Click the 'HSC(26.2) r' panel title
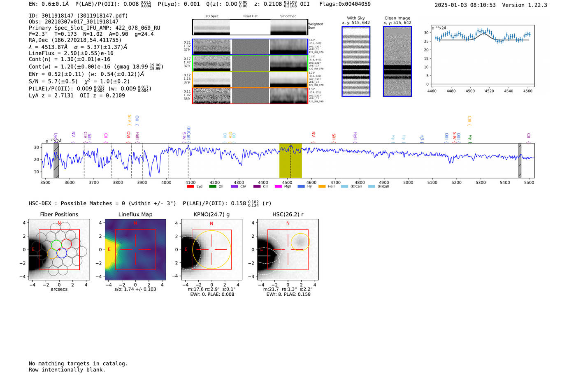 click(288, 214)
